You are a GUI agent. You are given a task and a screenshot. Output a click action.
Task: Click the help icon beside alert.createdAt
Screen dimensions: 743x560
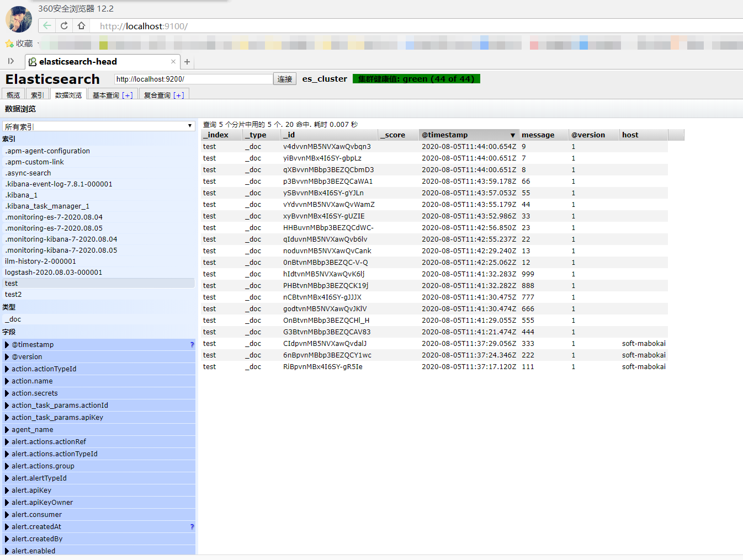pyautogui.click(x=192, y=527)
